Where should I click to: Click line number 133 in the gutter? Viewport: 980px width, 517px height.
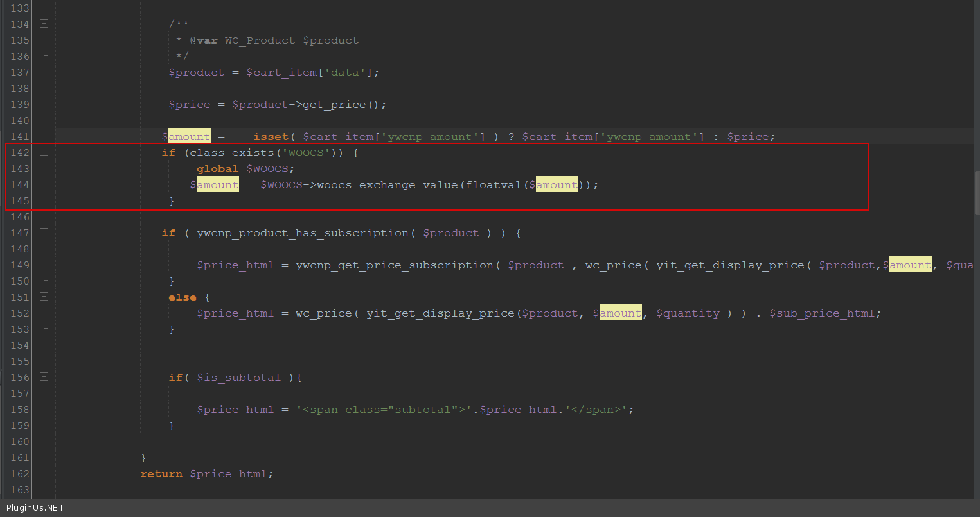[x=20, y=8]
